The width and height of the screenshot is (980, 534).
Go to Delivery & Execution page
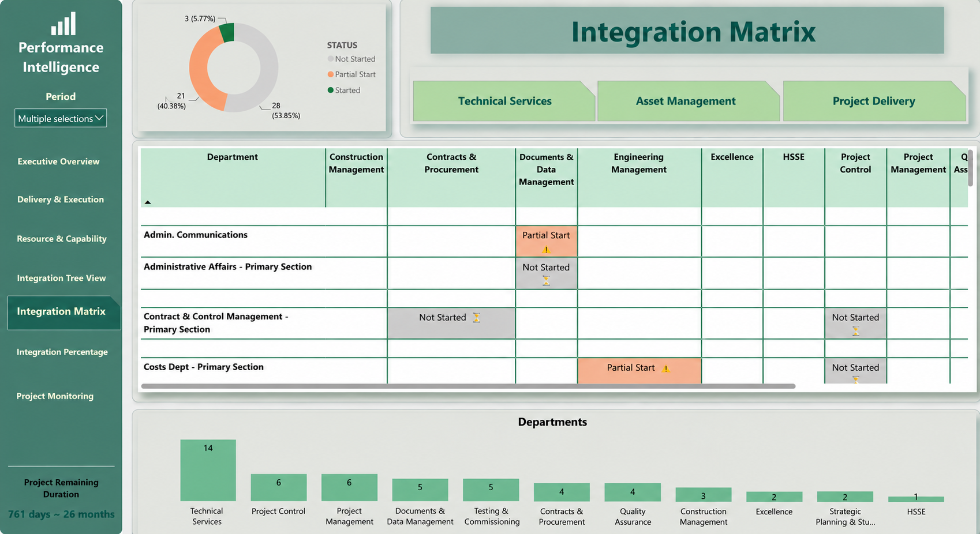[61, 200]
